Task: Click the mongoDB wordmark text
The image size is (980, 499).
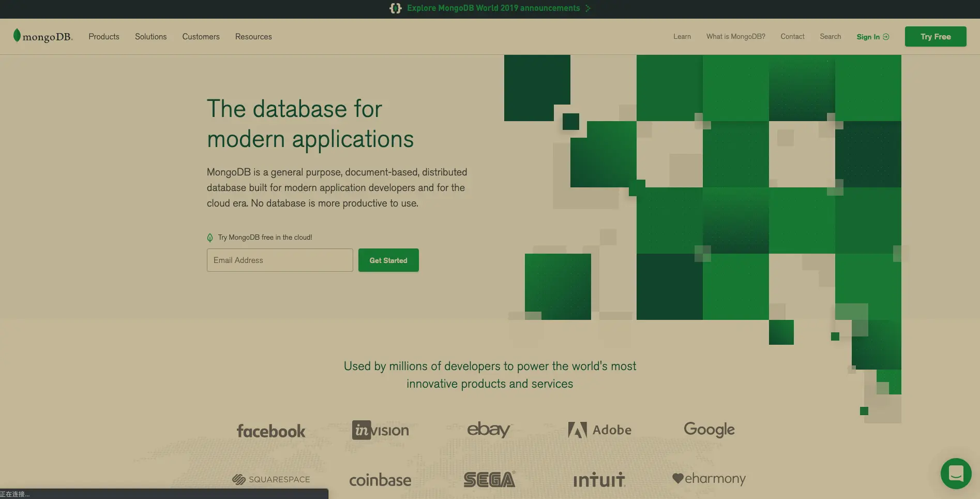Action: pos(48,37)
